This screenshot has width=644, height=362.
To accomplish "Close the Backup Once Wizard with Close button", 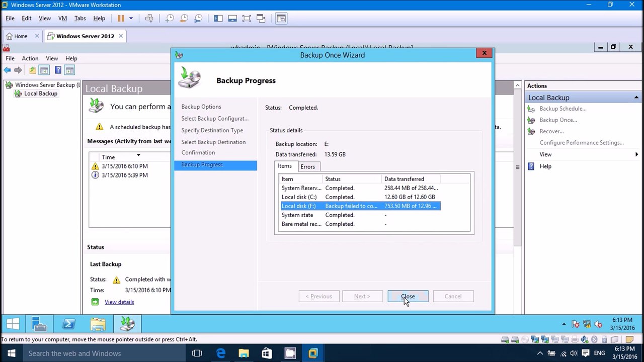I will (x=408, y=296).
